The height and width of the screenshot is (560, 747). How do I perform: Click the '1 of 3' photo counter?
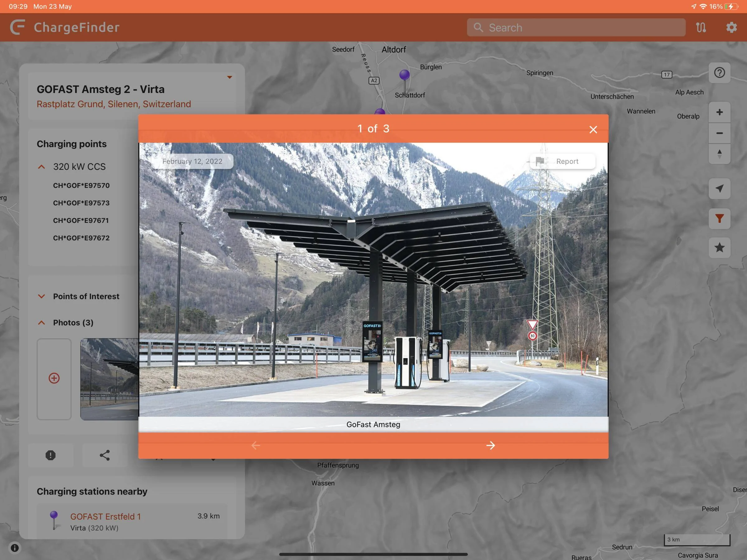coord(373,128)
